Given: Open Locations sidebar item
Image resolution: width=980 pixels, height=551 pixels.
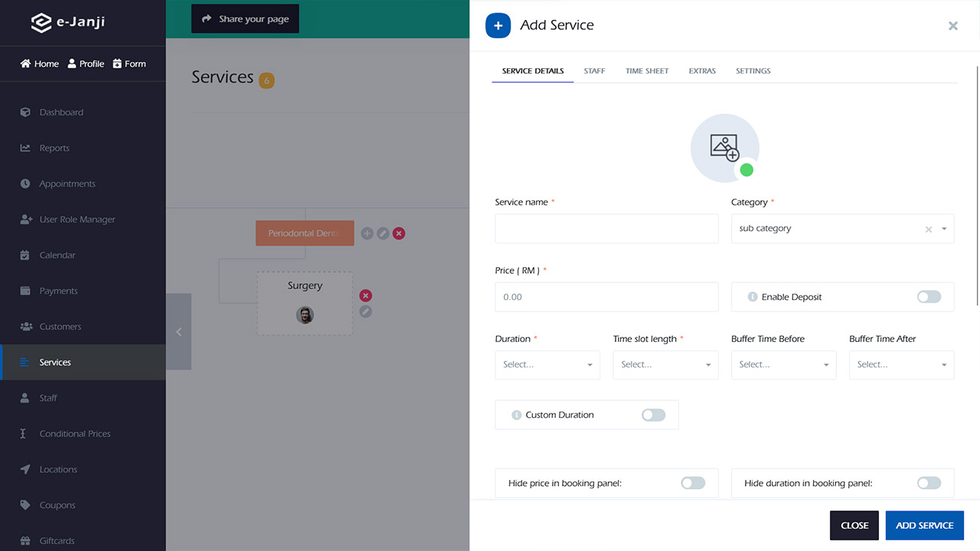Looking at the screenshot, I should [83, 470].
